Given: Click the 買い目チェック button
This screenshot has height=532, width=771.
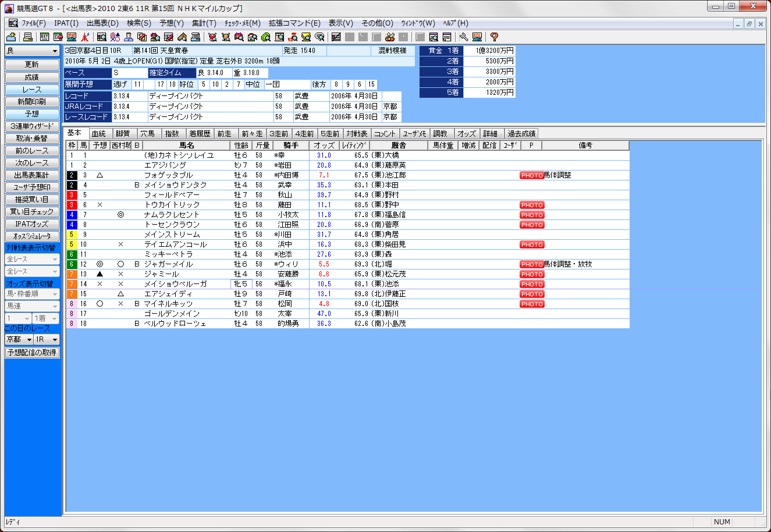Looking at the screenshot, I should 32,212.
